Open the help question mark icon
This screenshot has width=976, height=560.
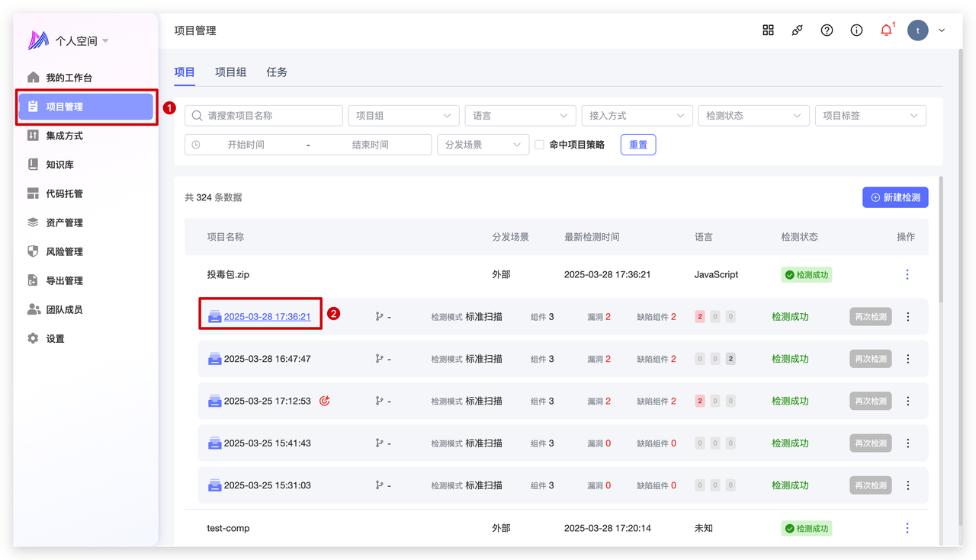pos(827,30)
